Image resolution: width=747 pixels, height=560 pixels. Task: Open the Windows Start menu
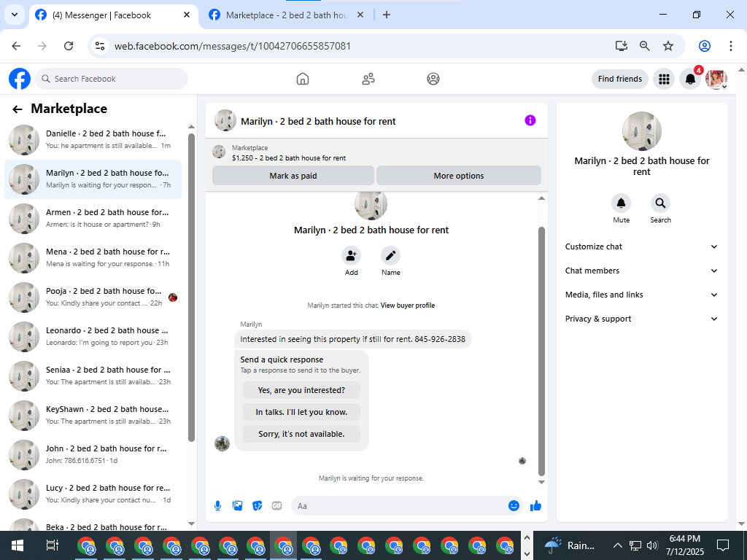[18, 545]
